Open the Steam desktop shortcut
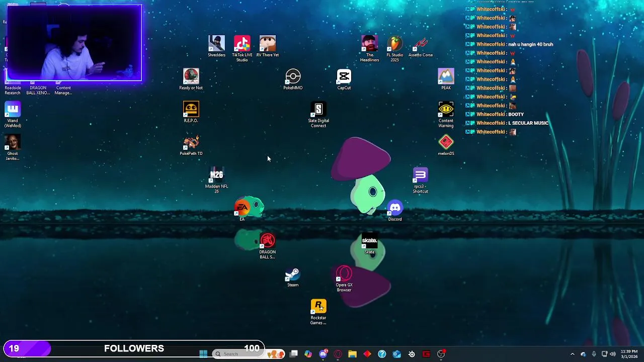Screen dimensions: 644x362 coord(293,276)
